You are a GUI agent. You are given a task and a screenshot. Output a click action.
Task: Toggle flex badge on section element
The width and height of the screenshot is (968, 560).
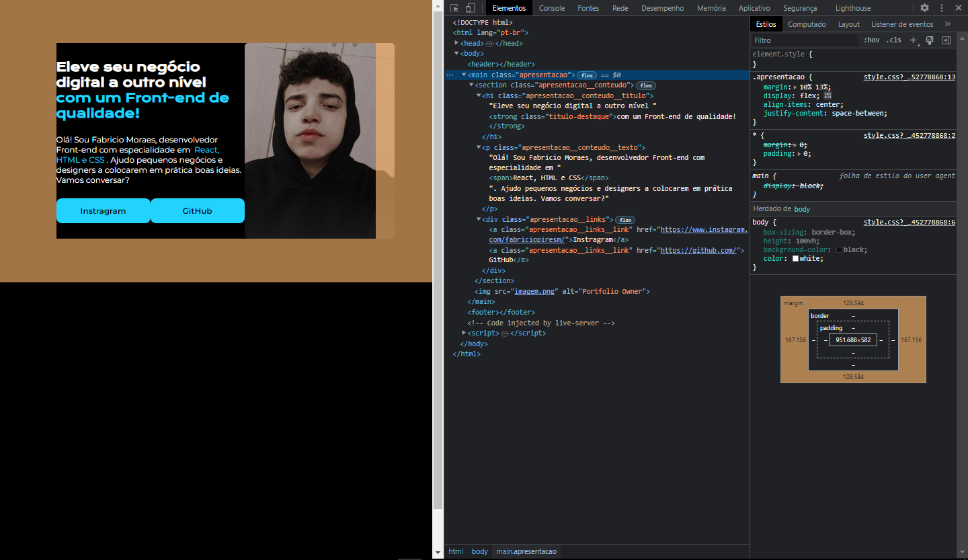click(x=646, y=85)
